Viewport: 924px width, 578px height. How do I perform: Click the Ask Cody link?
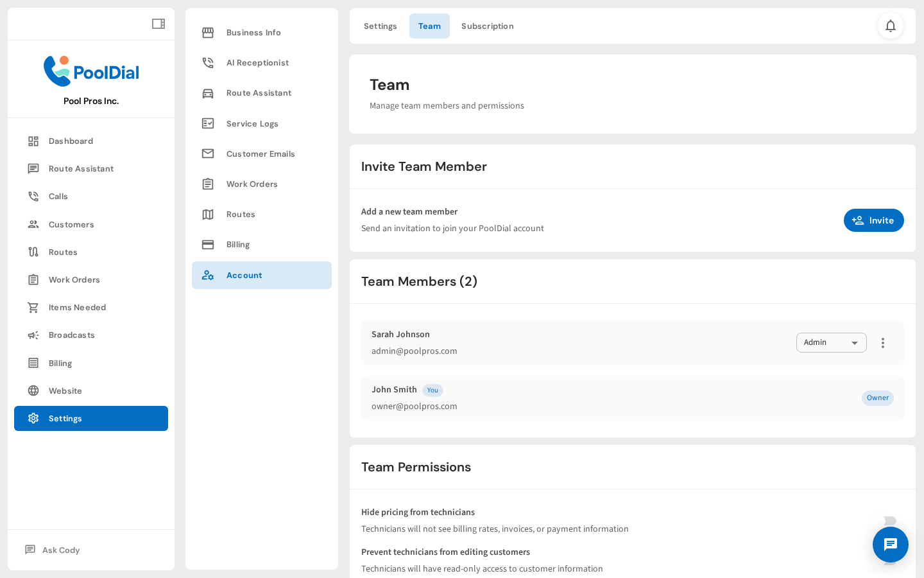click(x=60, y=550)
